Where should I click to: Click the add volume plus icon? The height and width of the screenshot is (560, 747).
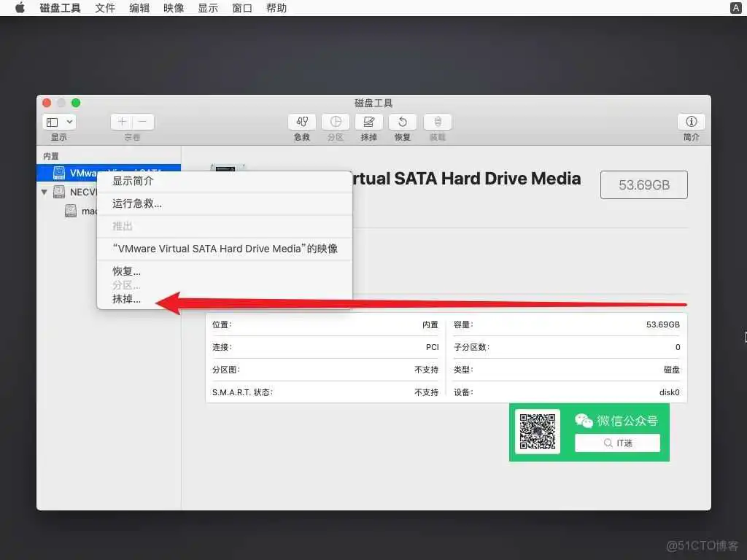[121, 121]
